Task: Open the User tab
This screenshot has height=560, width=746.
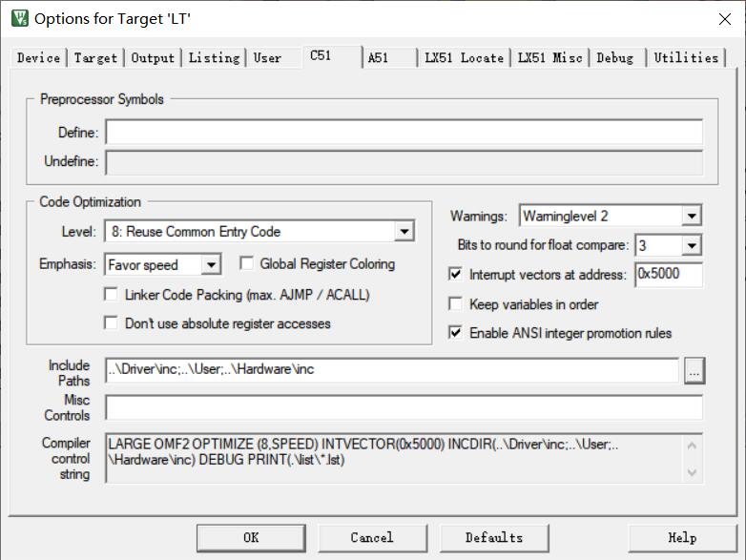Action: (267, 58)
